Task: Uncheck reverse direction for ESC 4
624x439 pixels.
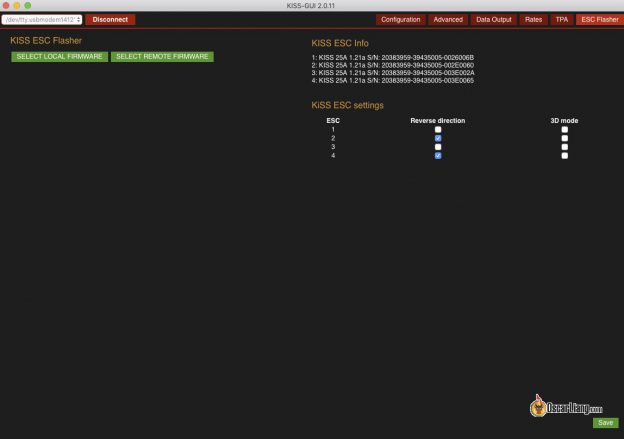Action: coord(438,156)
